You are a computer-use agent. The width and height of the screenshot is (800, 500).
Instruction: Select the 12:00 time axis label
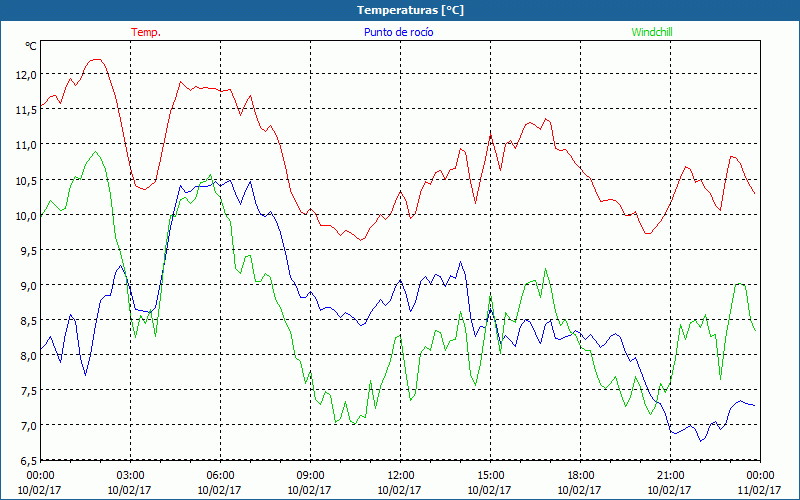tap(400, 475)
